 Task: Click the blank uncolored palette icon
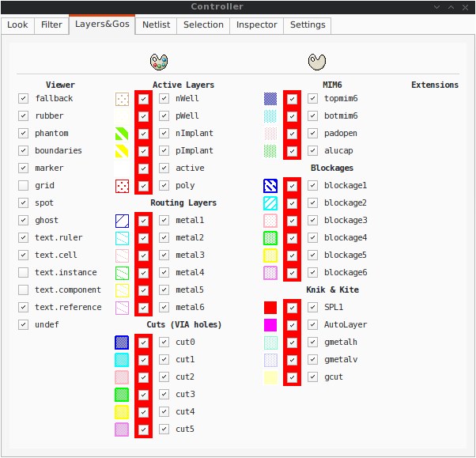point(317,62)
